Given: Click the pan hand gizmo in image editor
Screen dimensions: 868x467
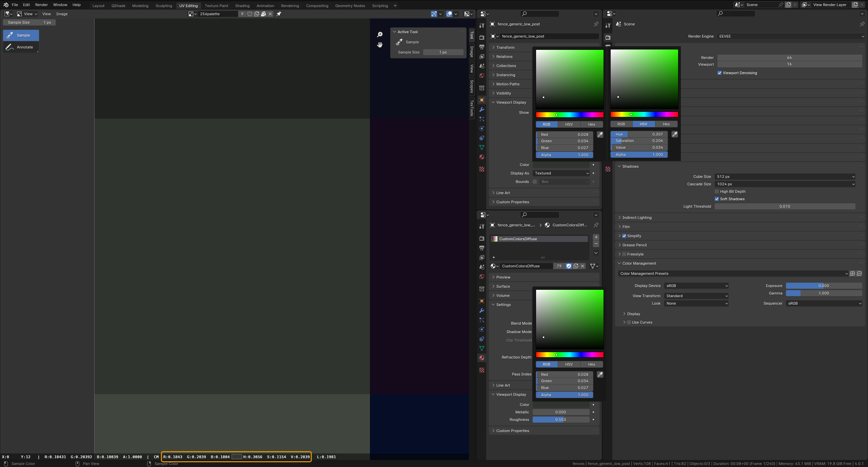Looking at the screenshot, I should tap(380, 45).
